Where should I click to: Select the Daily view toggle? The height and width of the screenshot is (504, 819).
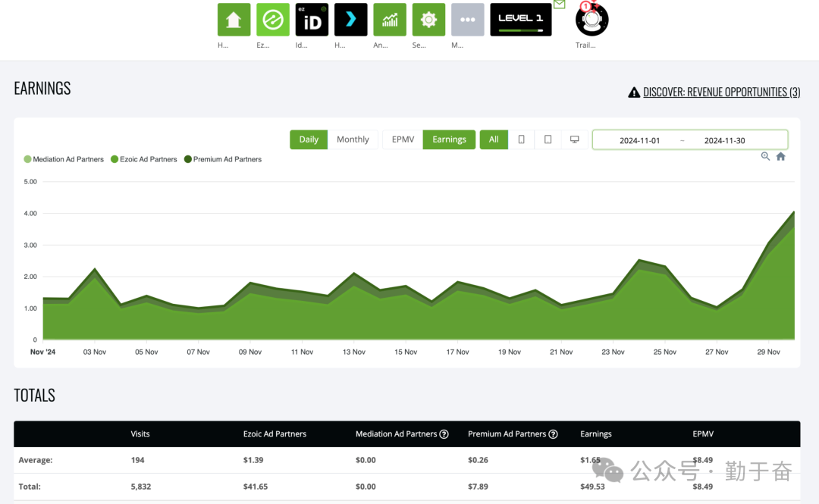[309, 139]
